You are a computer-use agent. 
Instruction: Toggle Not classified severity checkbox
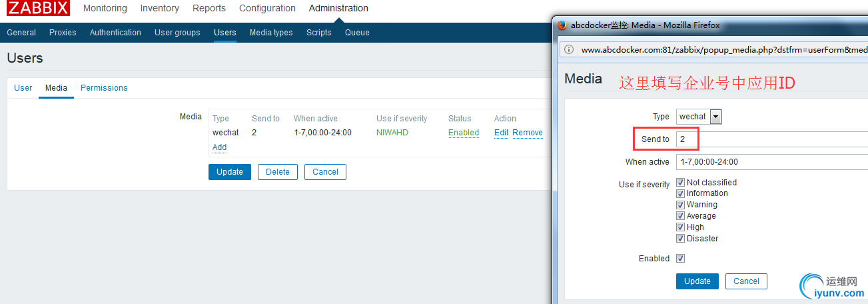pyautogui.click(x=681, y=182)
